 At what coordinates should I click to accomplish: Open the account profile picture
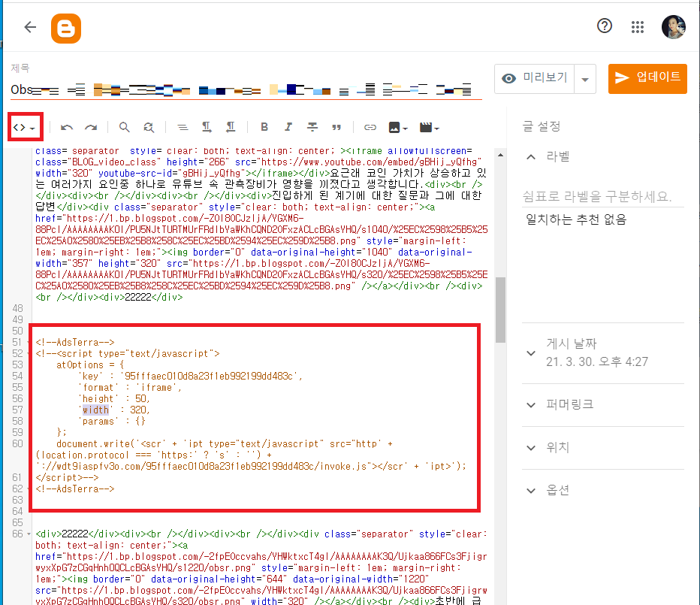[x=673, y=27]
